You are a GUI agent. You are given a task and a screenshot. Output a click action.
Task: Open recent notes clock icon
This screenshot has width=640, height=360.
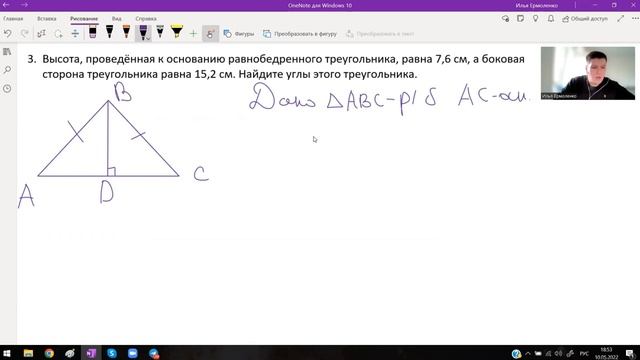click(7, 89)
